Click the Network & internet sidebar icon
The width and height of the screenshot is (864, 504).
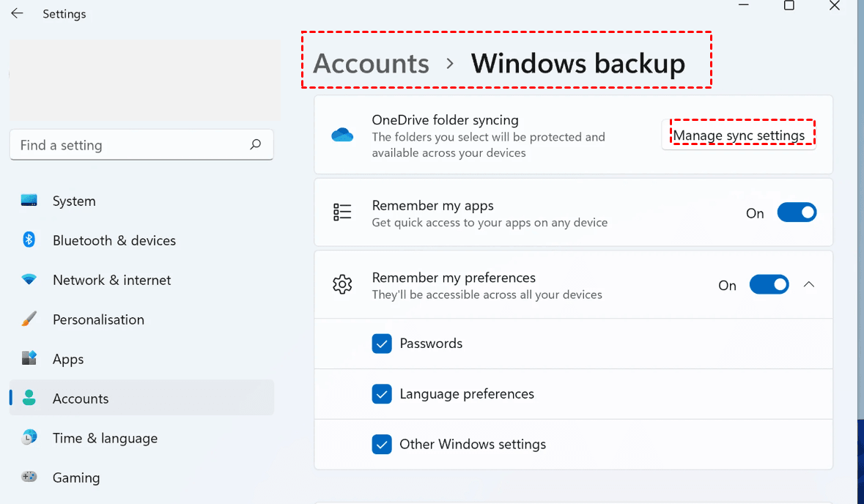point(29,279)
